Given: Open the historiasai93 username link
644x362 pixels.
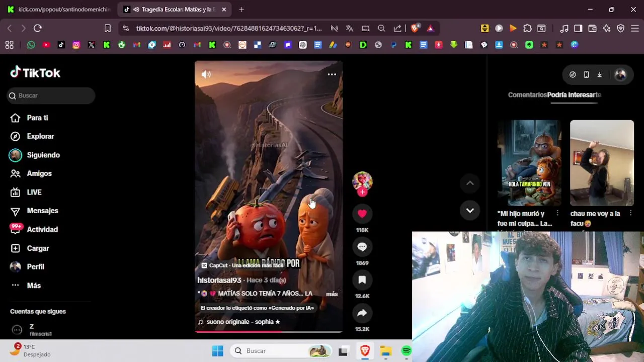Looking at the screenshot, I should pyautogui.click(x=219, y=280).
